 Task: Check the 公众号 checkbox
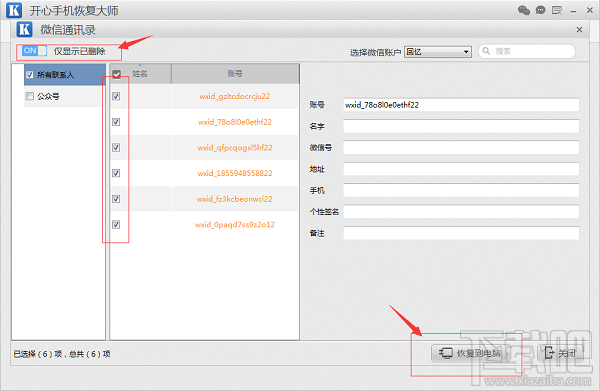[29, 96]
